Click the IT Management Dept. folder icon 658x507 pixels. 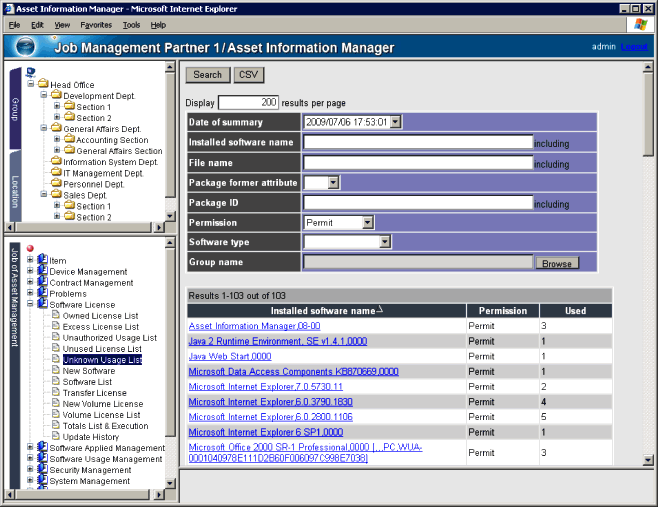(56, 173)
